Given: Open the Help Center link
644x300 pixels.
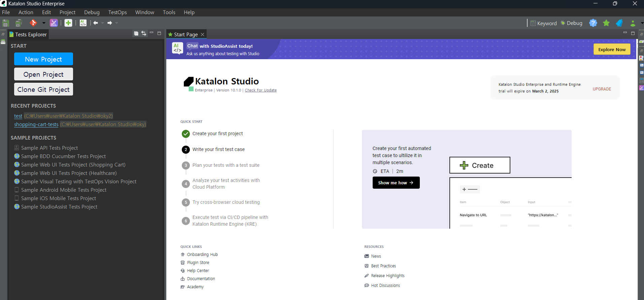Looking at the screenshot, I should [198, 271].
